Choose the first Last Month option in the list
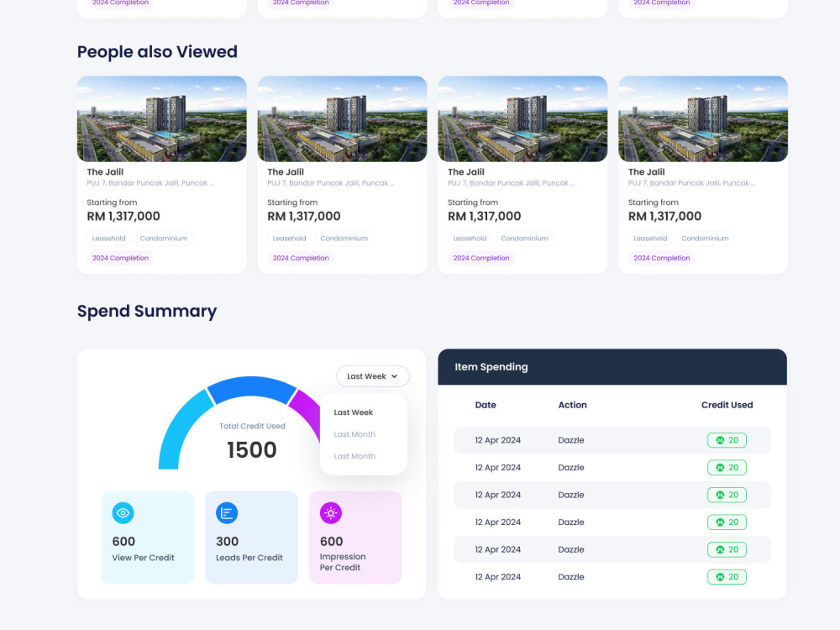Viewport: 840px width, 630px height. coord(354,434)
